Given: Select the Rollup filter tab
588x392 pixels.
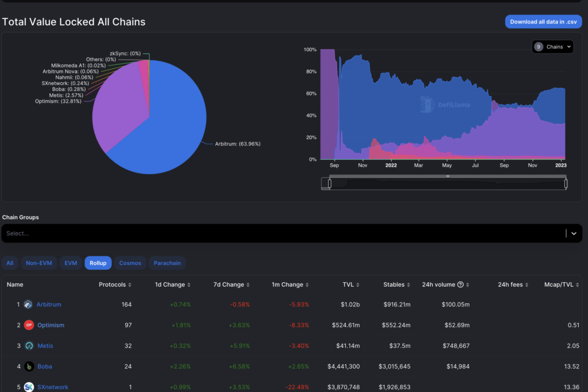Looking at the screenshot, I should click(x=98, y=263).
